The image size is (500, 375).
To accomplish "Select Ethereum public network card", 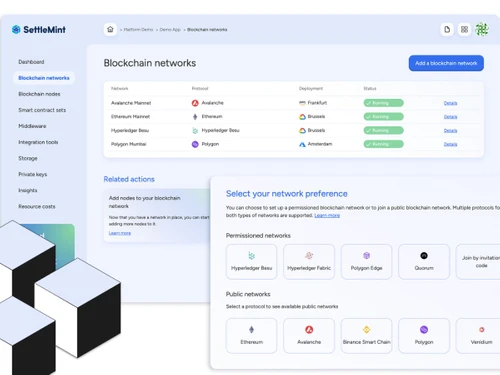I will coord(252,336).
